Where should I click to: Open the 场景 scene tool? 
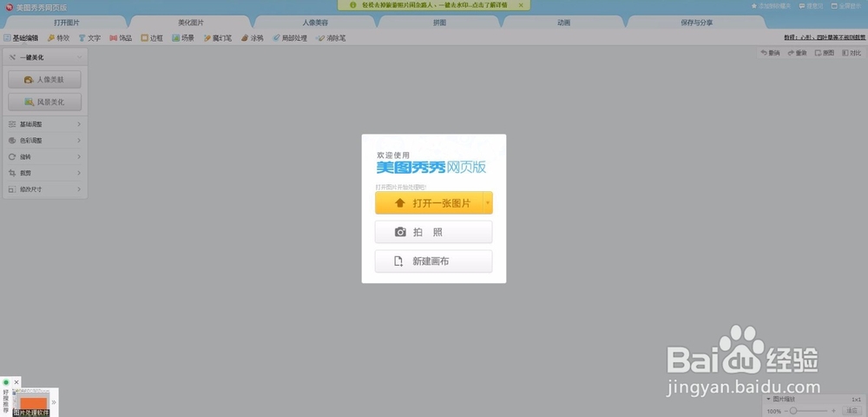coord(183,38)
